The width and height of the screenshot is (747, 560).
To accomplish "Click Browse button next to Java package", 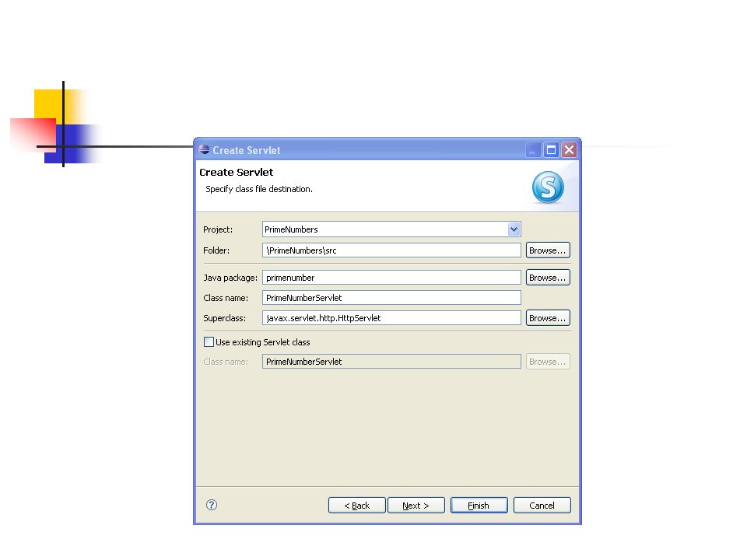I will [x=548, y=278].
